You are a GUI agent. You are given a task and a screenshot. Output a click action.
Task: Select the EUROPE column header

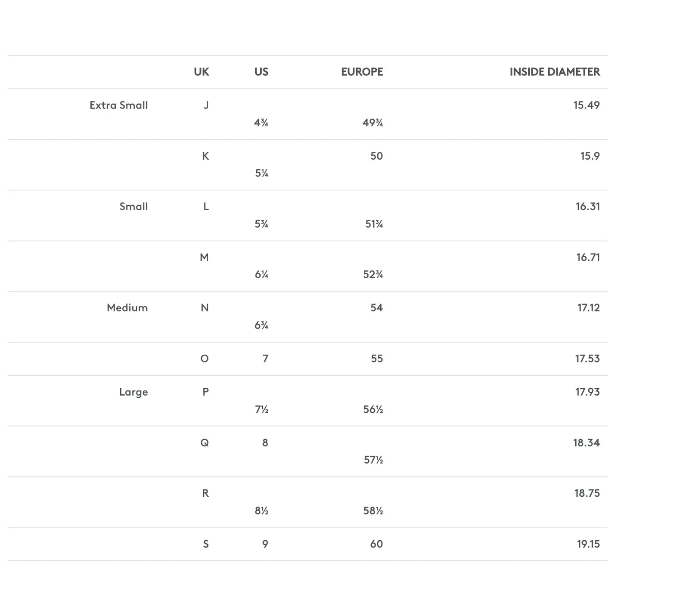point(362,72)
